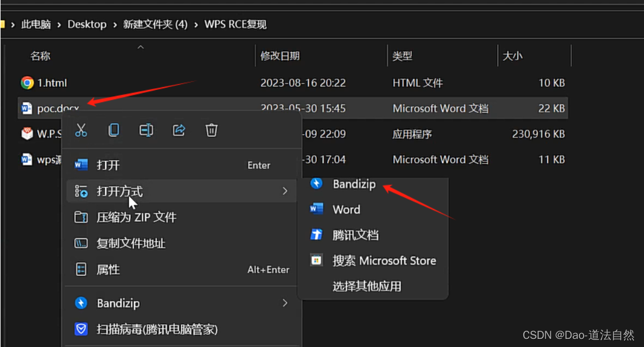Viewport: 644px width, 347px height.
Task: Click the Delete trash can icon
Action: pos(211,130)
